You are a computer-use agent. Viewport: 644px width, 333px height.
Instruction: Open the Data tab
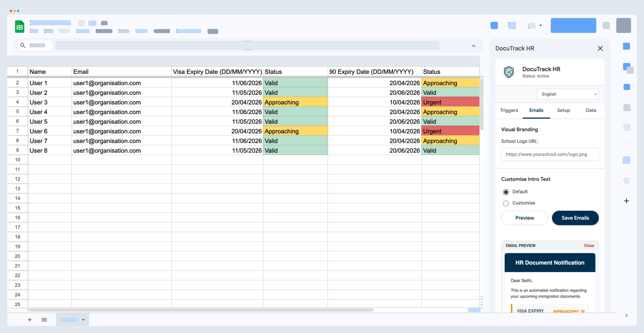click(x=590, y=110)
